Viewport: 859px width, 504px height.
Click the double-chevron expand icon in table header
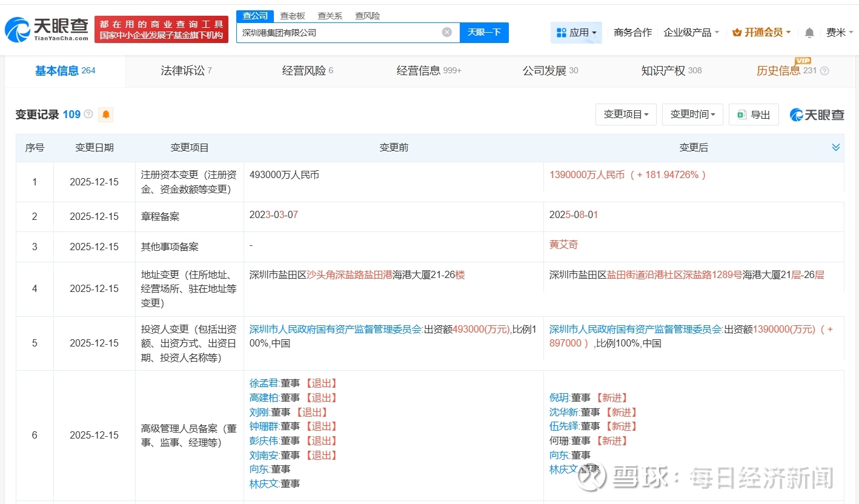point(836,147)
